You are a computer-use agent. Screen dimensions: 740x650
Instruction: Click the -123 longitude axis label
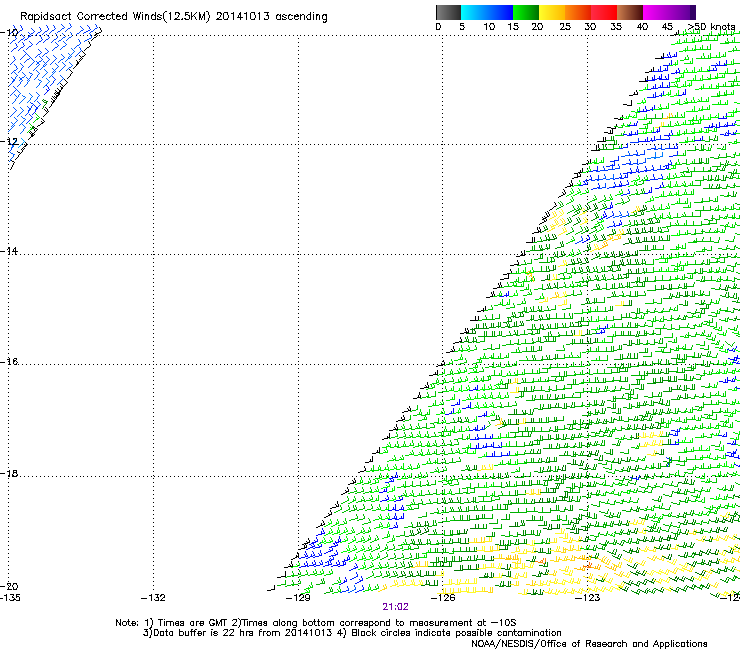pos(588,598)
